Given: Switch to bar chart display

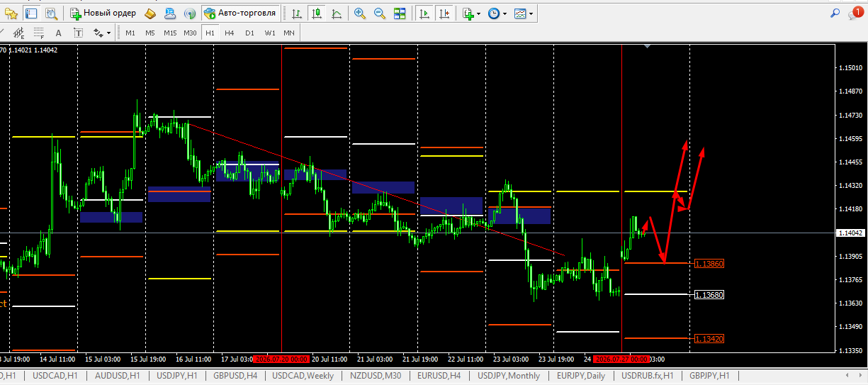Looking at the screenshot, I should (296, 13).
